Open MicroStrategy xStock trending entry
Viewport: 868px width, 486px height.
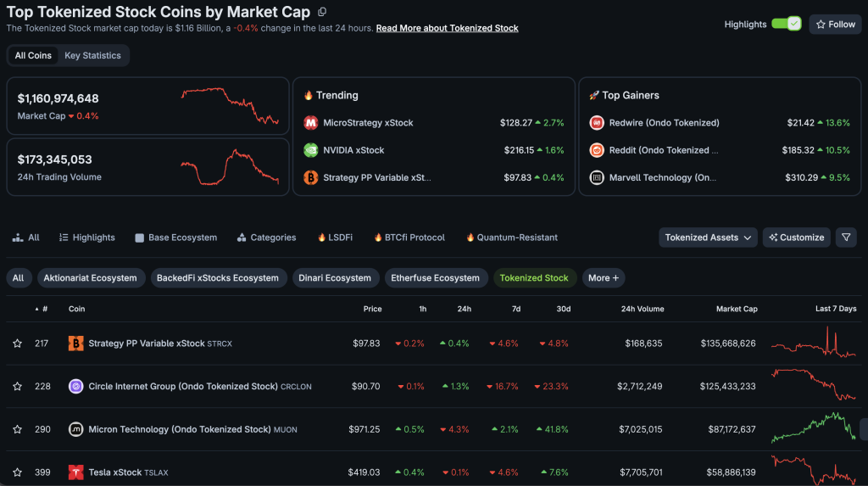pyautogui.click(x=368, y=123)
